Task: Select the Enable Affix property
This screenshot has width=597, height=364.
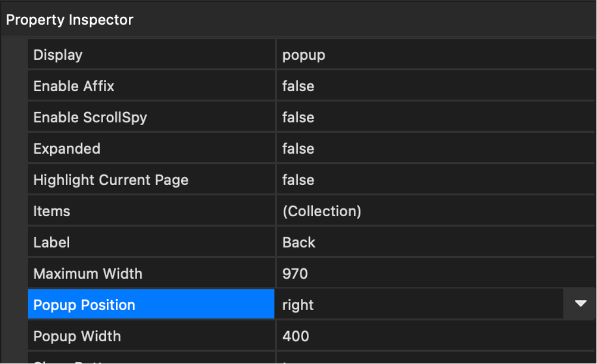Action: click(74, 86)
